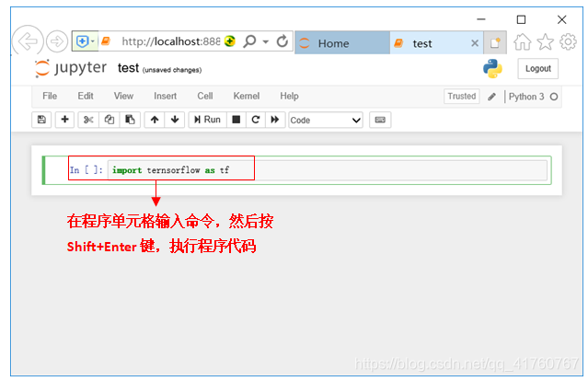Switch to the Home browser tab
The image size is (588, 381).
342,43
